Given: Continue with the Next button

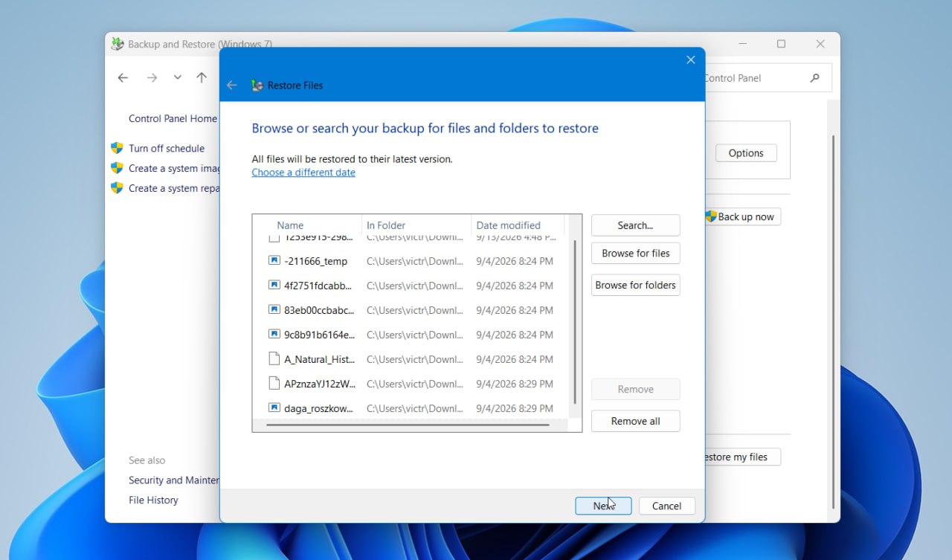Looking at the screenshot, I should tap(603, 506).
